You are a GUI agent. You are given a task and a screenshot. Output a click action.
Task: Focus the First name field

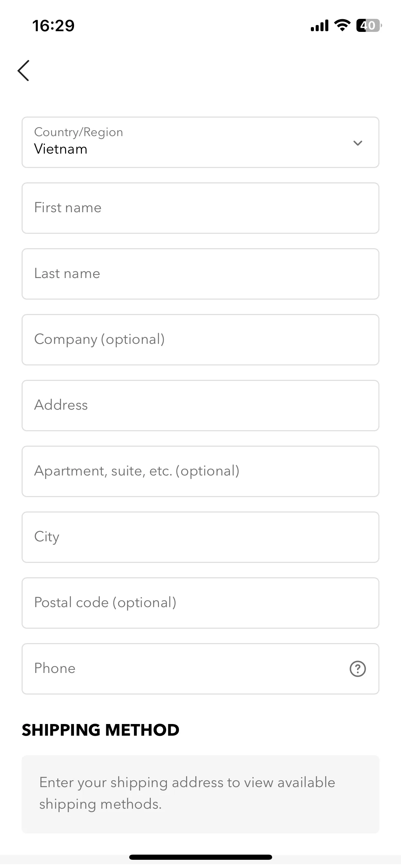pos(200,208)
